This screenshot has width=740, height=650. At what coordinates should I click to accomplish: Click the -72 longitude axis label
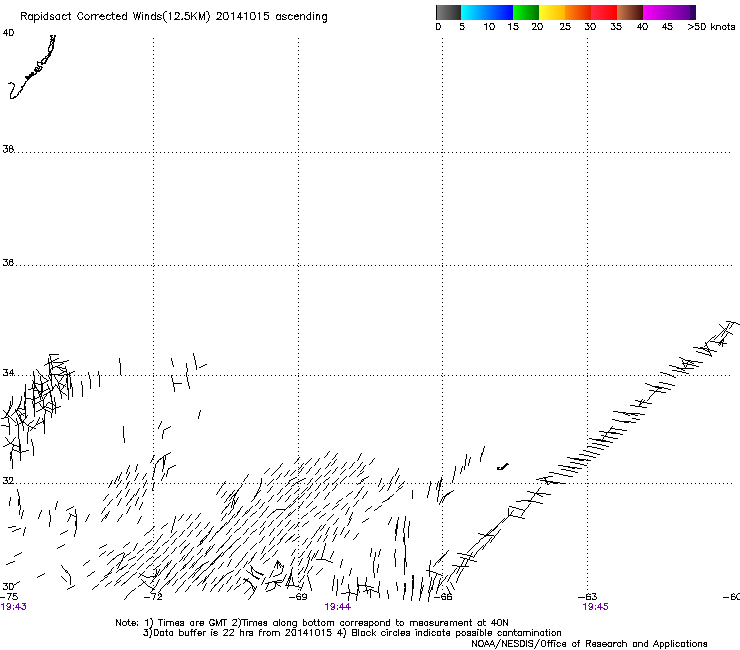153,597
